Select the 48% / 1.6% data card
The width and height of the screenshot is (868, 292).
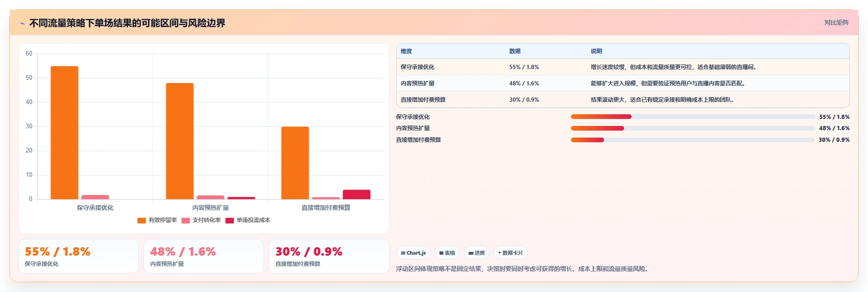[x=204, y=256]
